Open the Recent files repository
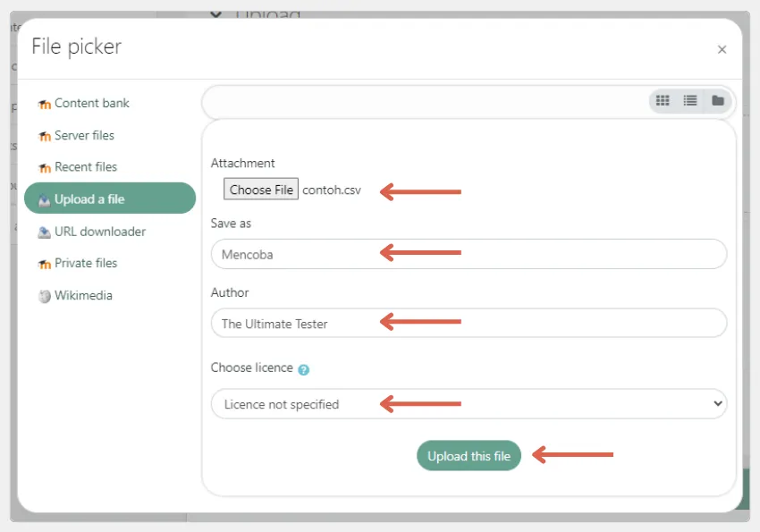The height and width of the screenshot is (532, 760). [x=86, y=166]
